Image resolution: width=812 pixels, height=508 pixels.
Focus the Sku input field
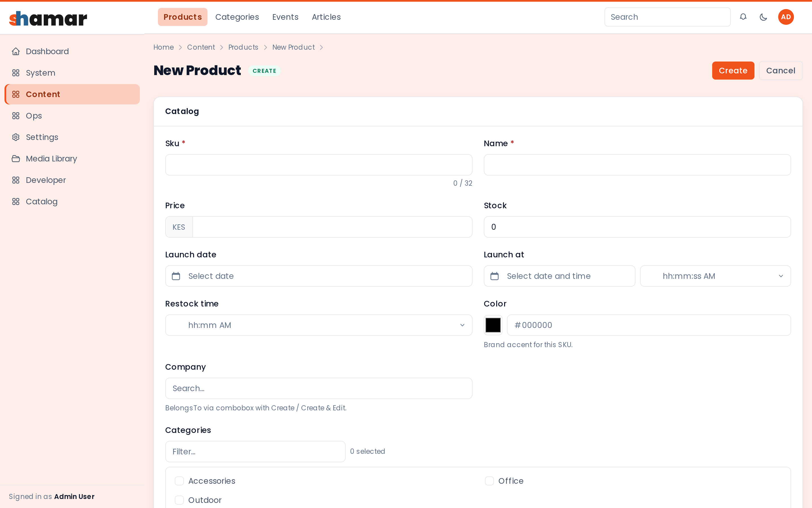(318, 165)
